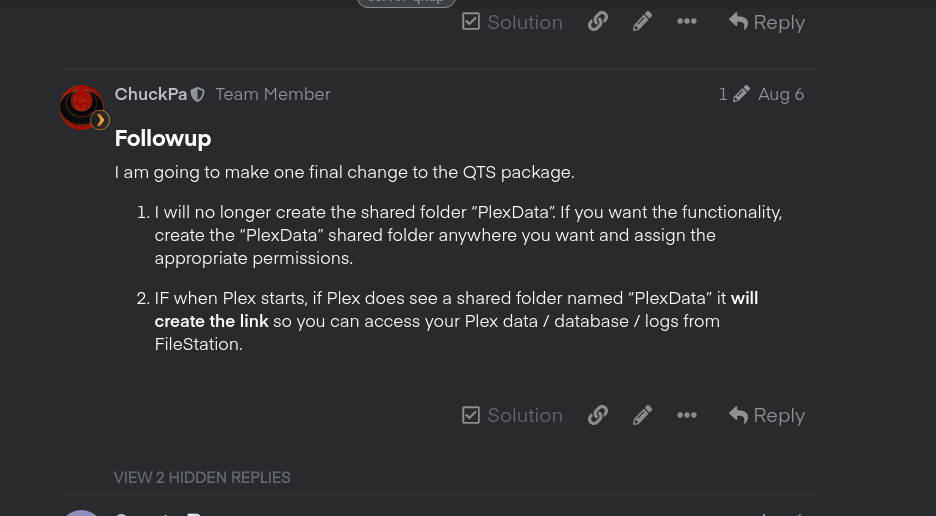
Task: View edit history of ChuckPa's post
Action: pos(733,94)
